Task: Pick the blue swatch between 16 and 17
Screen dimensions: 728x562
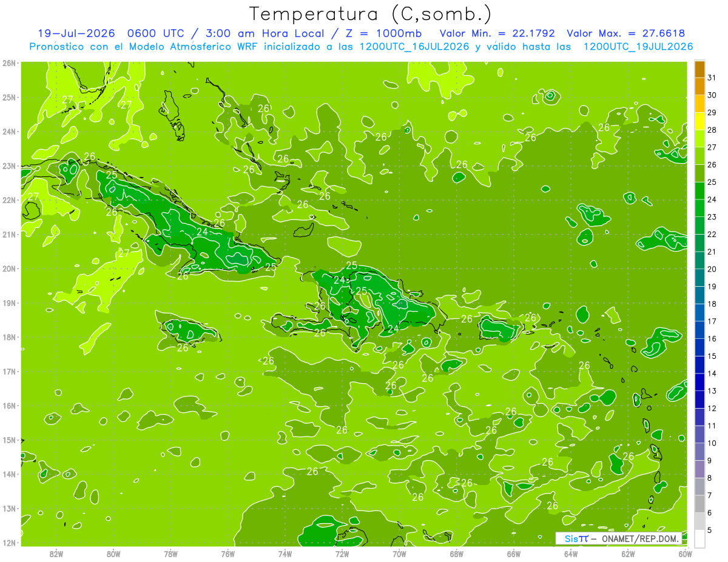Action: pos(699,330)
